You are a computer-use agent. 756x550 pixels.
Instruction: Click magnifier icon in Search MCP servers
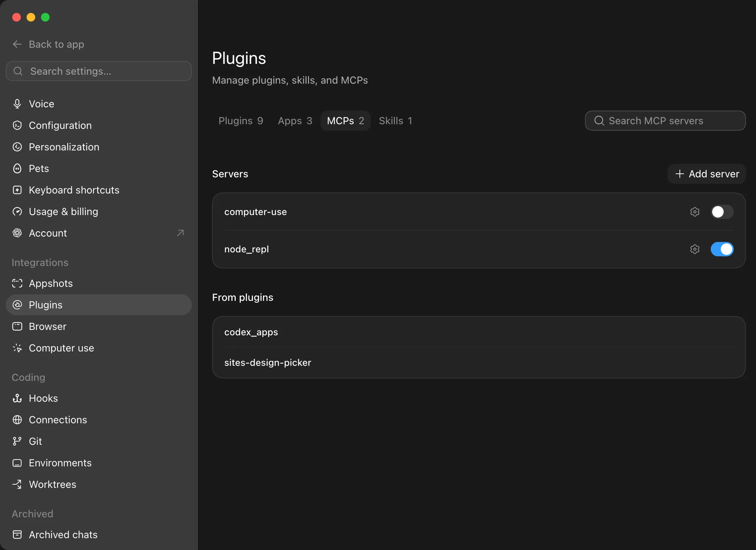click(599, 121)
